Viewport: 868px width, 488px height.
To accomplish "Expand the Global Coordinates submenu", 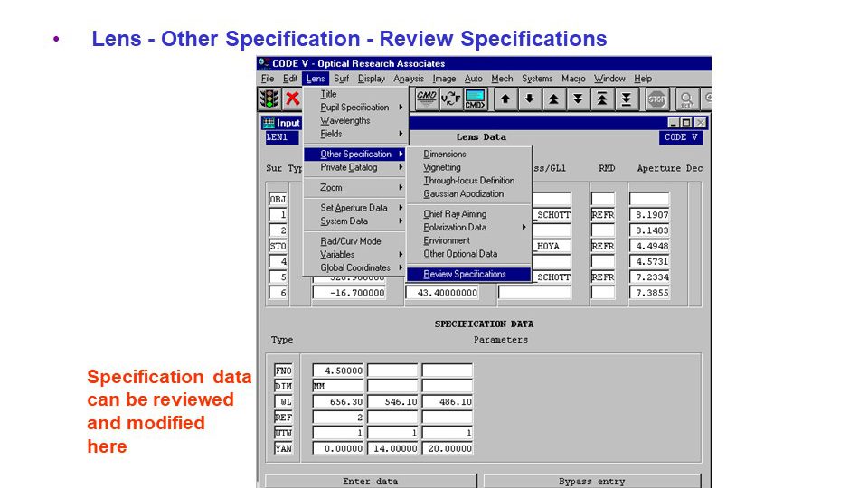I will [x=354, y=267].
